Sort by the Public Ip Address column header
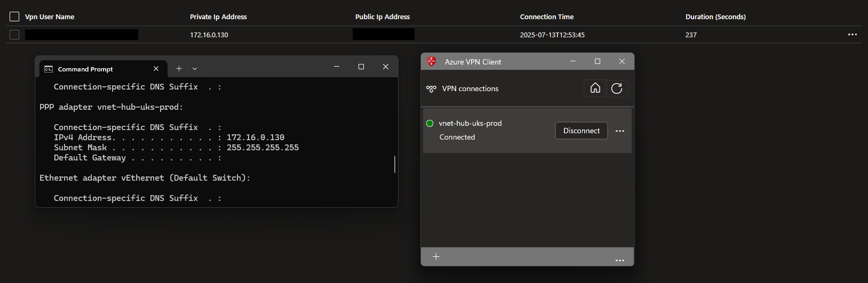 383,17
